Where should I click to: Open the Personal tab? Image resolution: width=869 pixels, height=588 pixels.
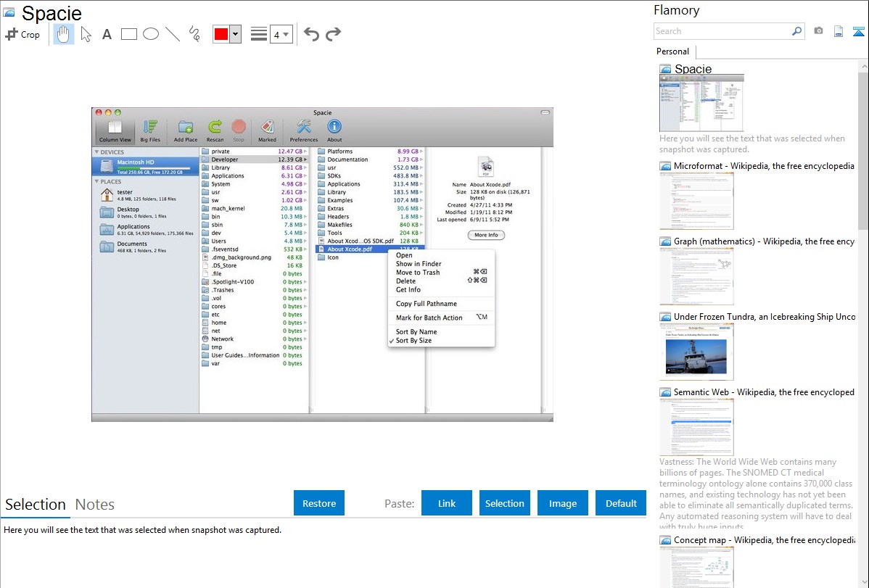coord(672,51)
